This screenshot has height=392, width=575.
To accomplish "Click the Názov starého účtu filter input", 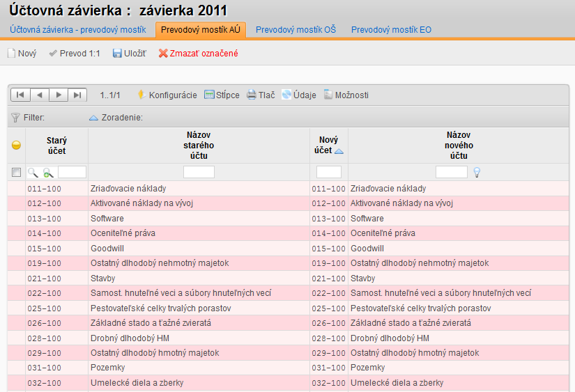I will click(199, 172).
